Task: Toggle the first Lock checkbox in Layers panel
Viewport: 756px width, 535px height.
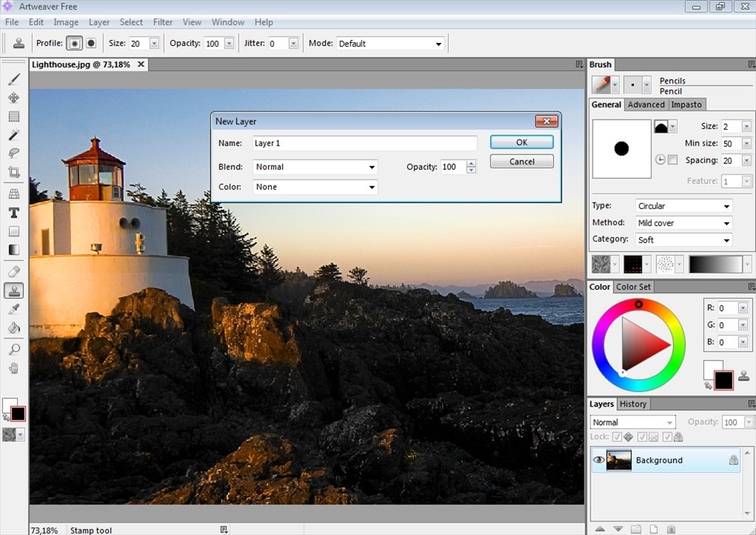Action: point(617,437)
